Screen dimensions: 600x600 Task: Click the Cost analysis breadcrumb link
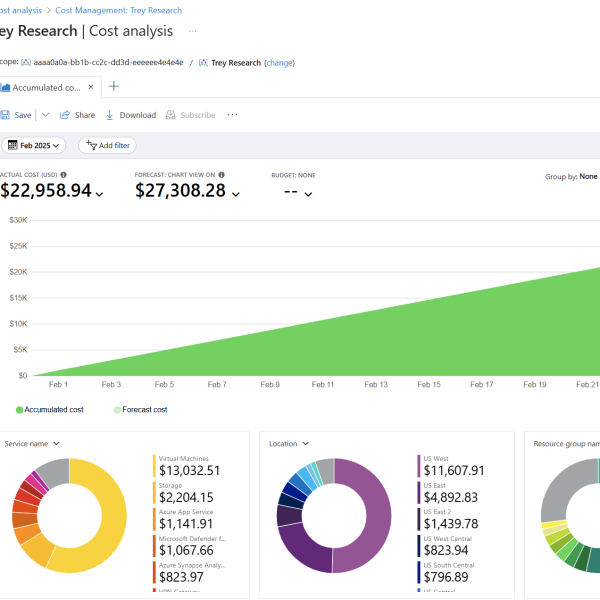point(21,10)
